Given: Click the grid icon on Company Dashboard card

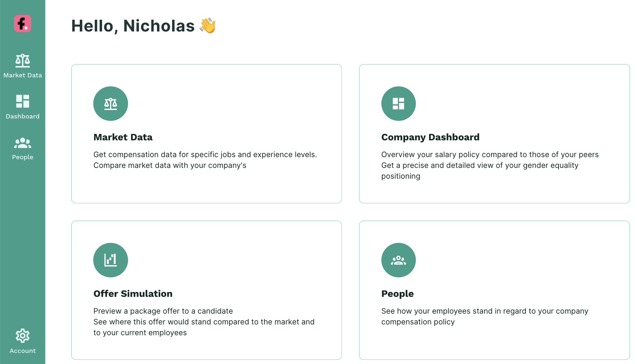Looking at the screenshot, I should (398, 103).
